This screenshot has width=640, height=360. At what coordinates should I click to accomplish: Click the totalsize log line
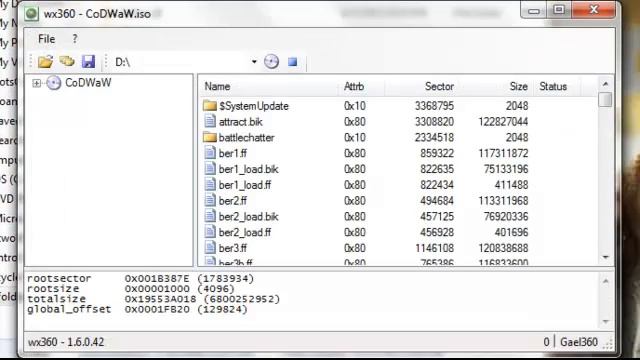[153, 299]
